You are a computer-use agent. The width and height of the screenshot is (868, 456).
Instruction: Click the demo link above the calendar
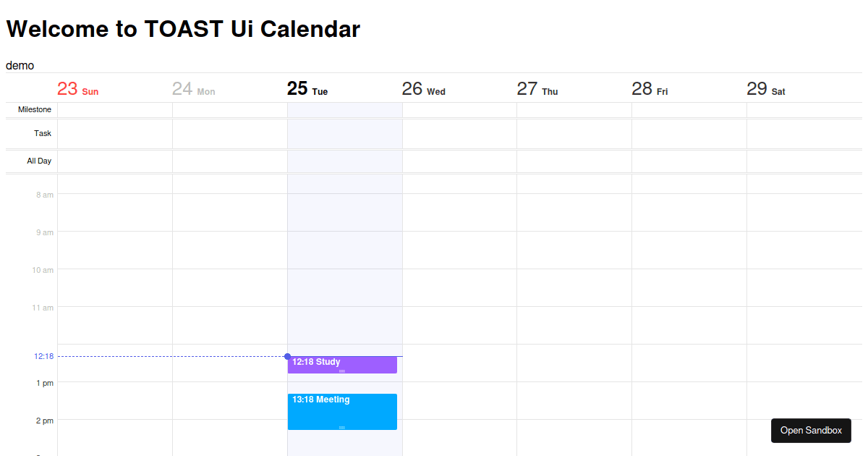(20, 65)
